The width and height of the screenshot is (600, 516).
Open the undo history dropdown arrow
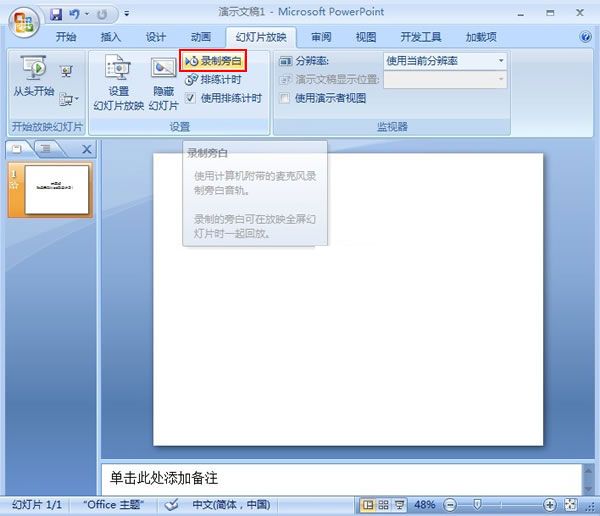click(87, 15)
